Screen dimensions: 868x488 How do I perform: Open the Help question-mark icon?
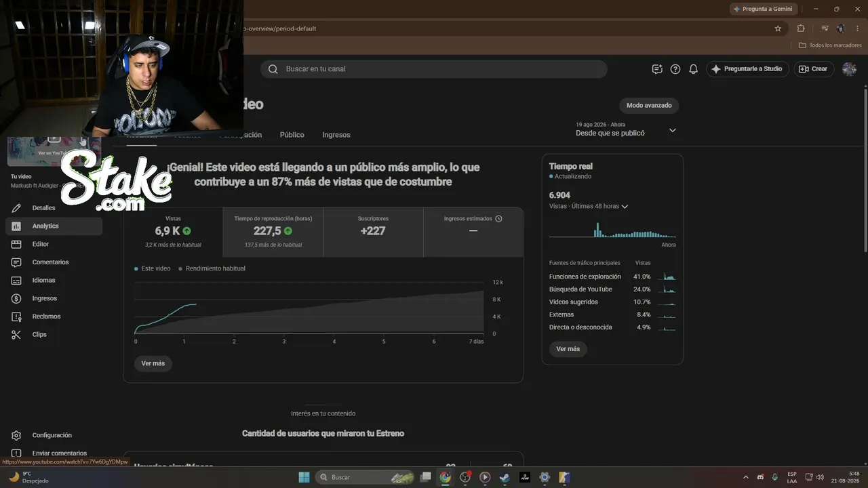pyautogui.click(x=675, y=69)
